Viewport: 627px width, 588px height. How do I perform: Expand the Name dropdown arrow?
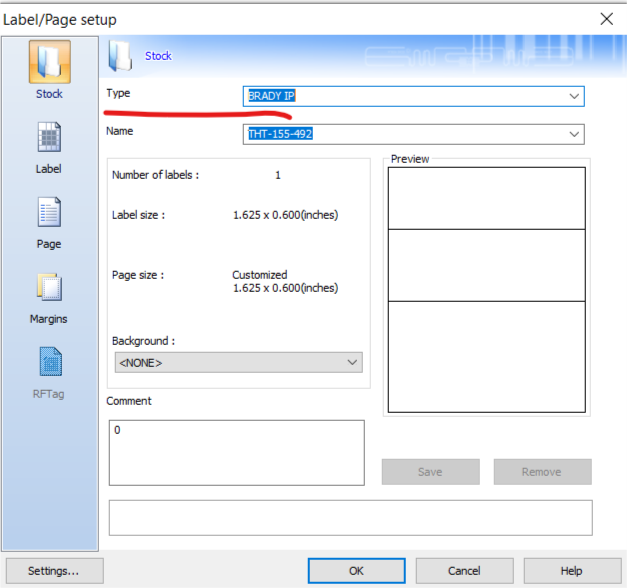(x=574, y=134)
